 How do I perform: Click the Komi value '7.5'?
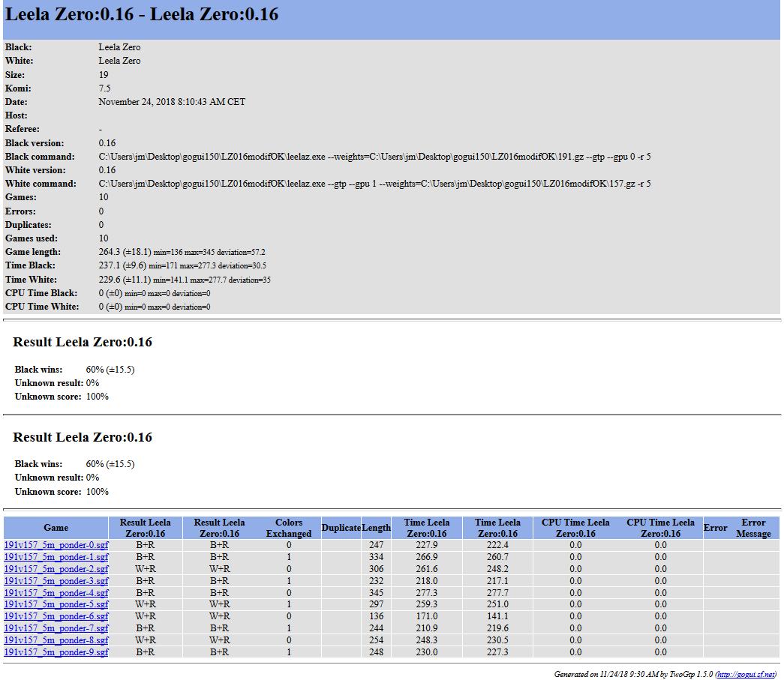point(104,88)
